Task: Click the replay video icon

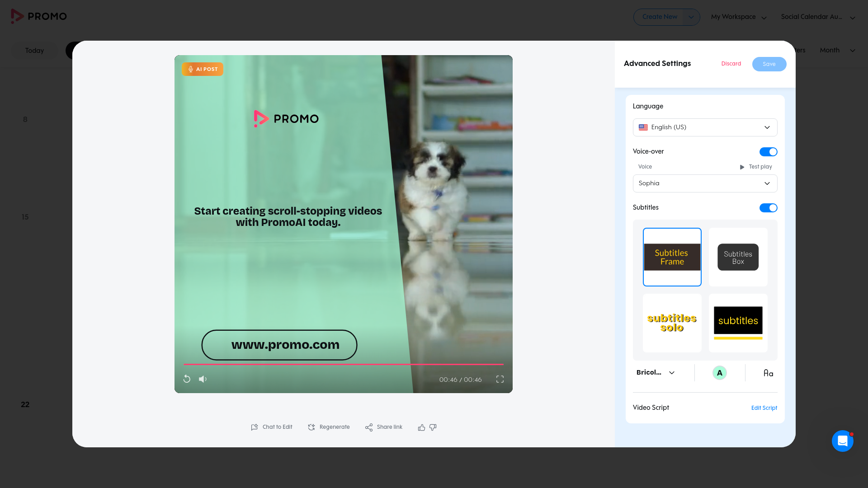Action: pos(187,379)
